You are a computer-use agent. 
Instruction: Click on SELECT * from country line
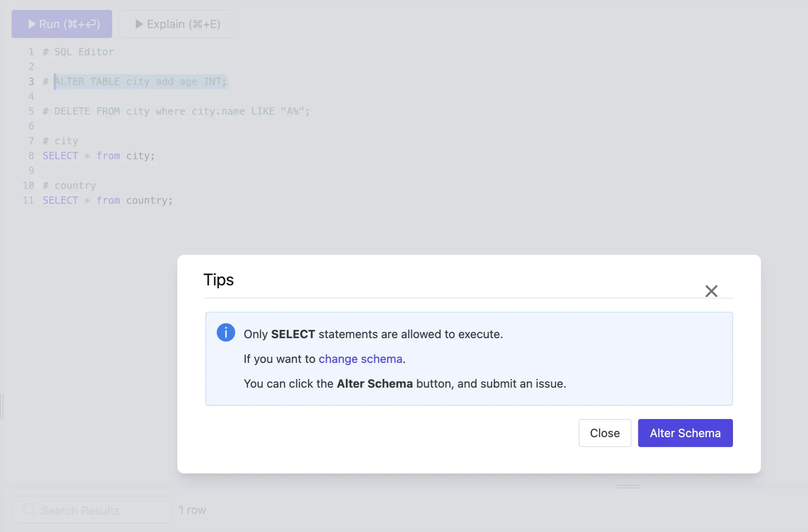click(x=108, y=200)
